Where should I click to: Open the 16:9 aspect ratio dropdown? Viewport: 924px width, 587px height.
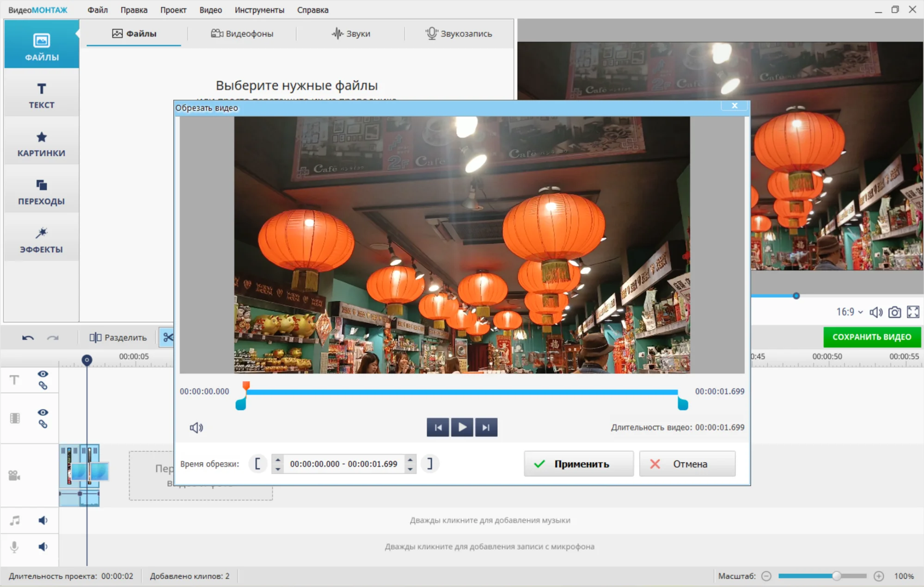coord(849,312)
